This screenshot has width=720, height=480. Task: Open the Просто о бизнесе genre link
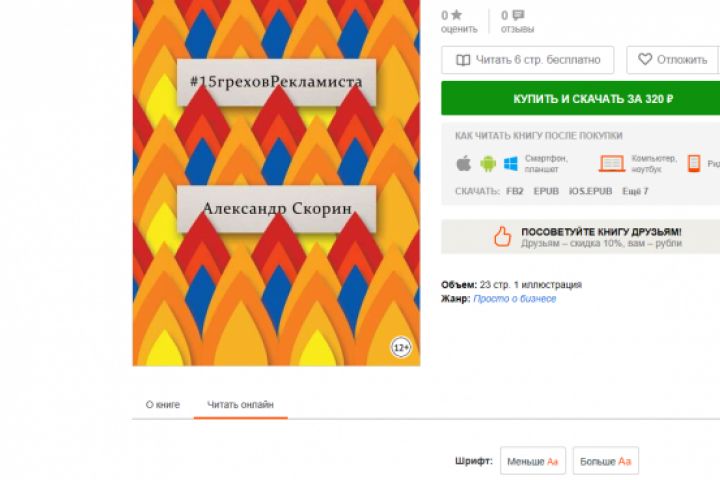[515, 299]
